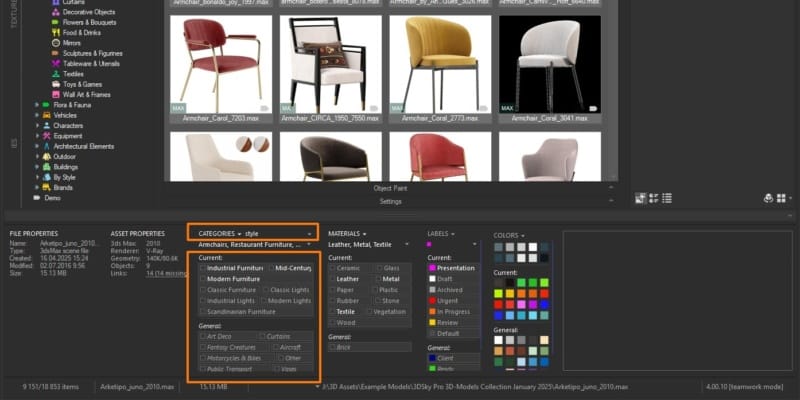Switch to plain list view icon

tap(667, 198)
